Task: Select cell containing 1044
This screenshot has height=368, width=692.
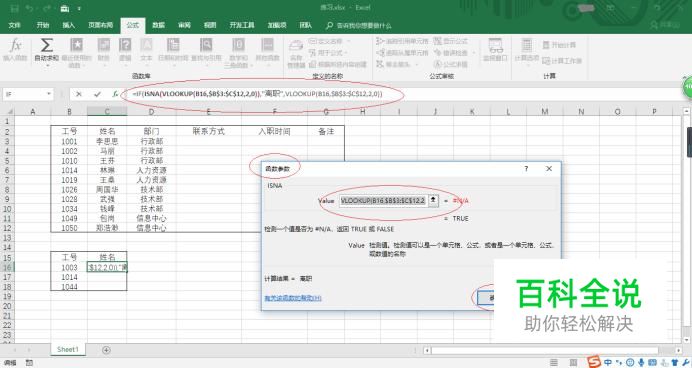Action: click(69, 287)
